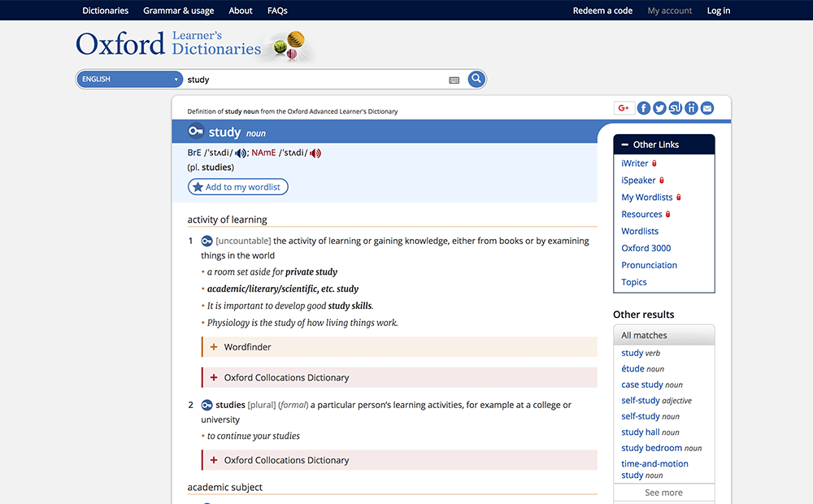Select the All matches tab
Screen dimensions: 813x504
click(663, 335)
